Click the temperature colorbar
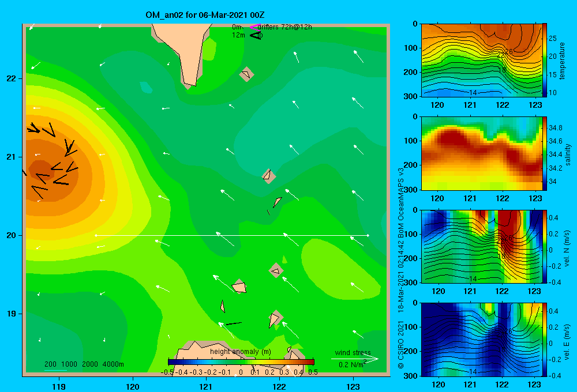 tap(545, 60)
